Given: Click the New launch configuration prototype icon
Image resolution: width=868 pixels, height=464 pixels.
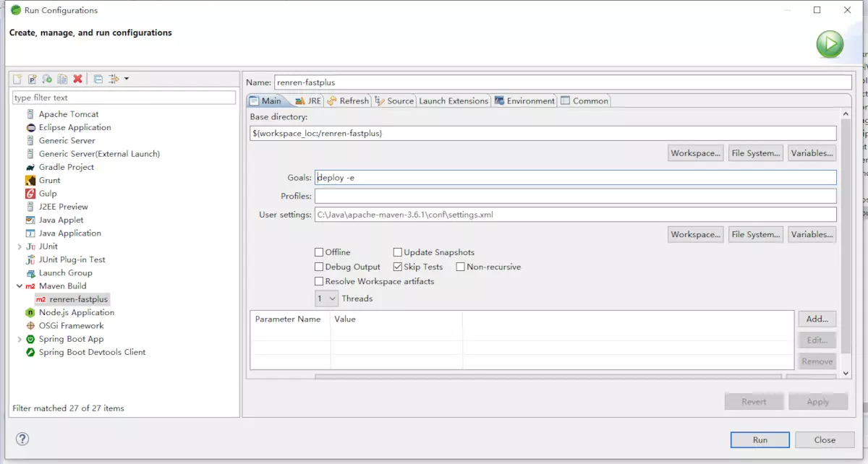Looking at the screenshot, I should pyautogui.click(x=32, y=79).
